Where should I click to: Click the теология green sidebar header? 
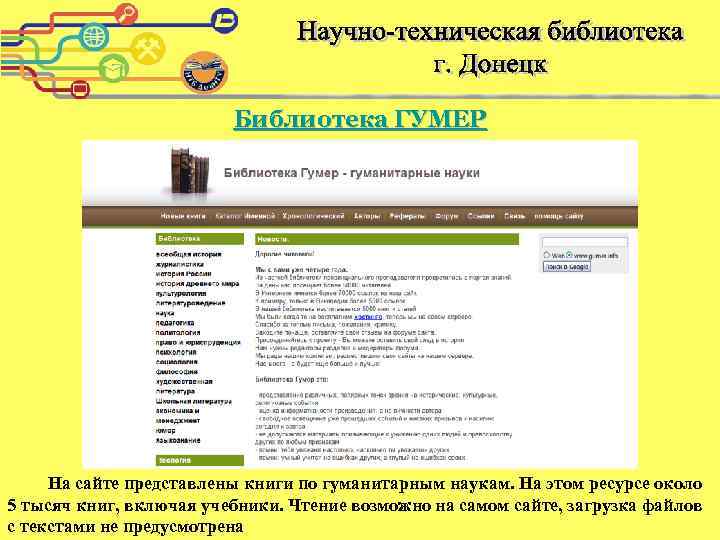coord(199,460)
